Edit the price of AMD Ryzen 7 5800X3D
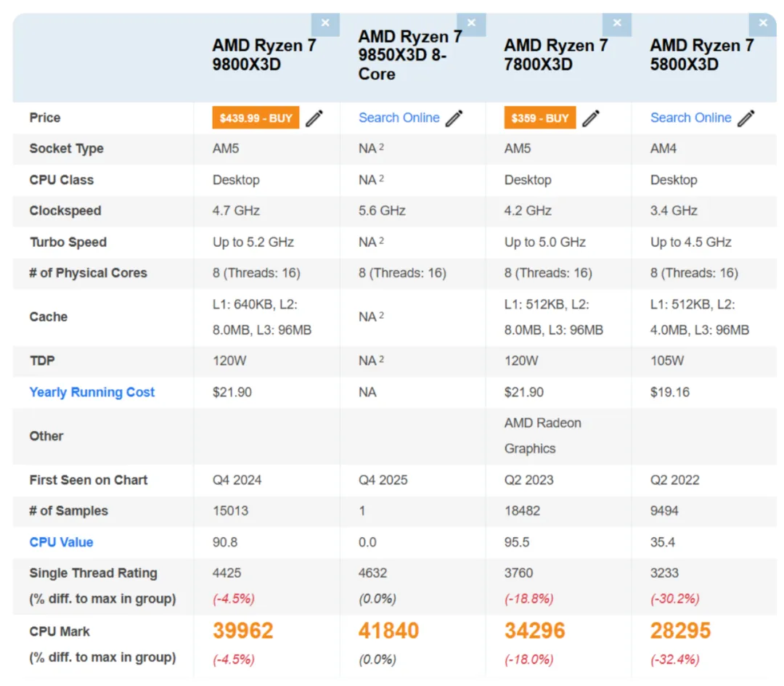This screenshot has height=686, width=784. [748, 118]
